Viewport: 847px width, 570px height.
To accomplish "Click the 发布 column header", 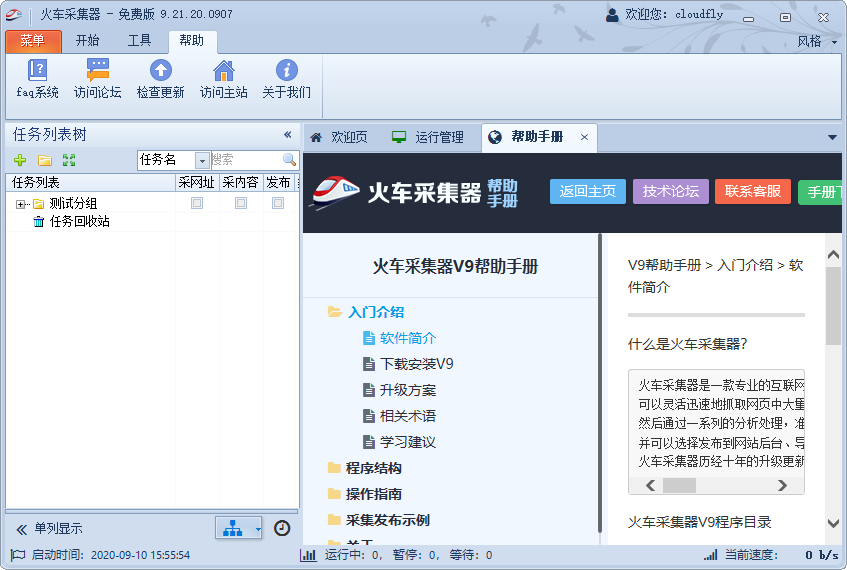I will point(278,183).
